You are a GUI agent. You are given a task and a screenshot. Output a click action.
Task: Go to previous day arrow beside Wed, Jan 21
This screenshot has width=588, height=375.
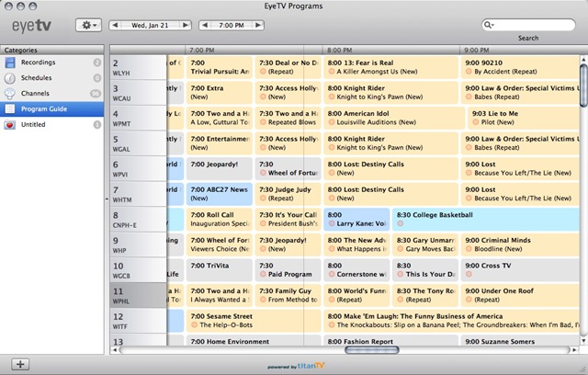(115, 25)
